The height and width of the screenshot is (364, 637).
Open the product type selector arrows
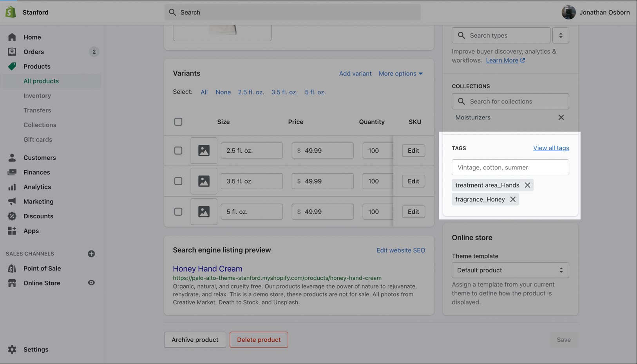[x=560, y=36]
